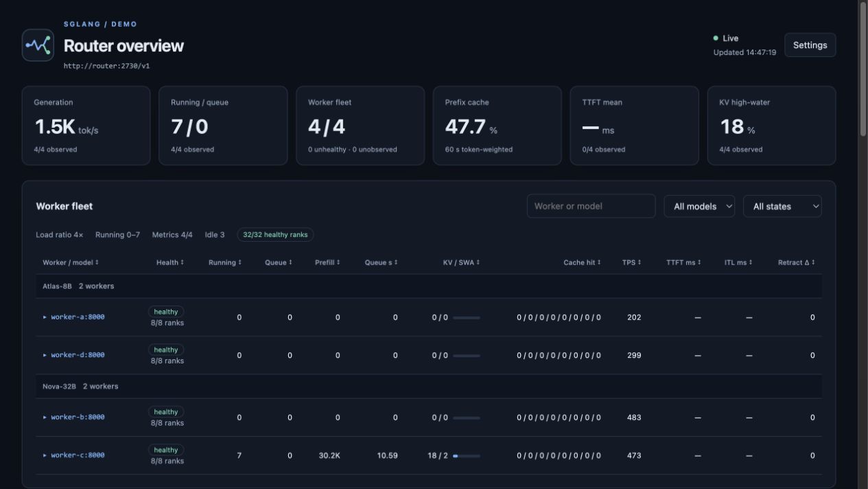The width and height of the screenshot is (868, 489).
Task: Click the Generation 1.5K tok/s card
Action: coord(86,126)
